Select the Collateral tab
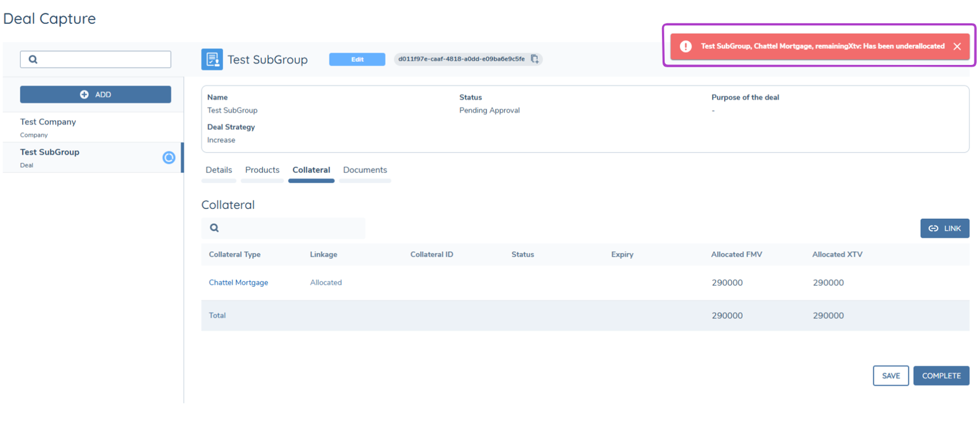 (311, 170)
